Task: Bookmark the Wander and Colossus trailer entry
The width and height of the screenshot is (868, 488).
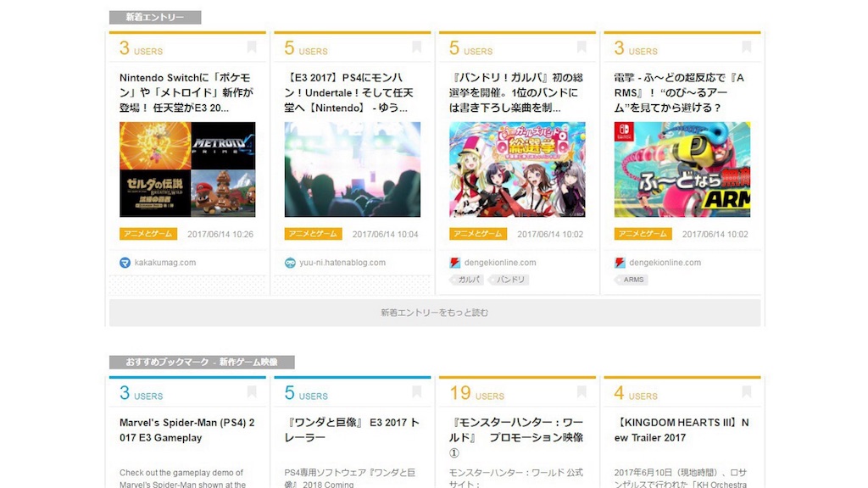Action: pyautogui.click(x=417, y=392)
